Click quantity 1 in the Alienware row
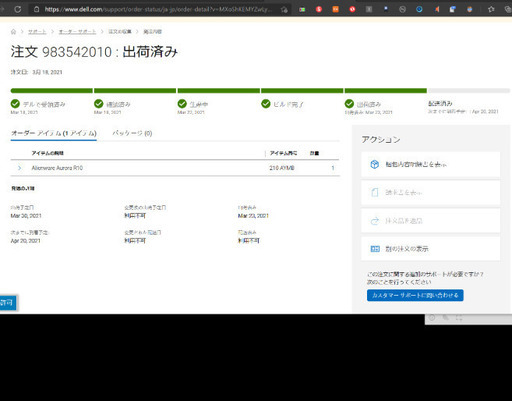 (333, 168)
